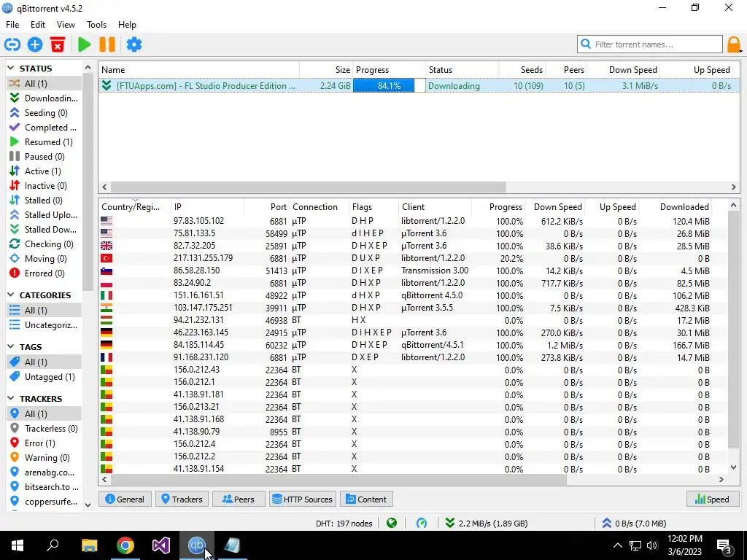Click the Add Torrent Link toolbar icon
The width and height of the screenshot is (747, 560).
coord(12,44)
